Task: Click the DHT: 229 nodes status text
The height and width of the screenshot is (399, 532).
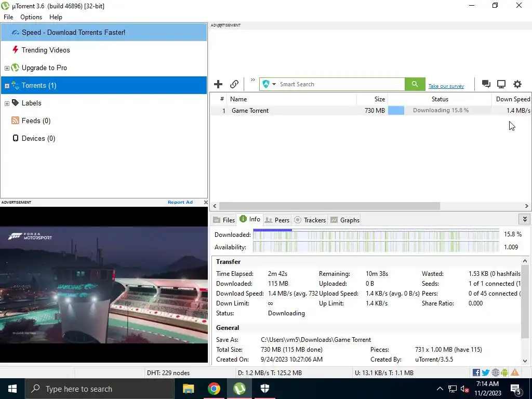Action: tap(168, 373)
